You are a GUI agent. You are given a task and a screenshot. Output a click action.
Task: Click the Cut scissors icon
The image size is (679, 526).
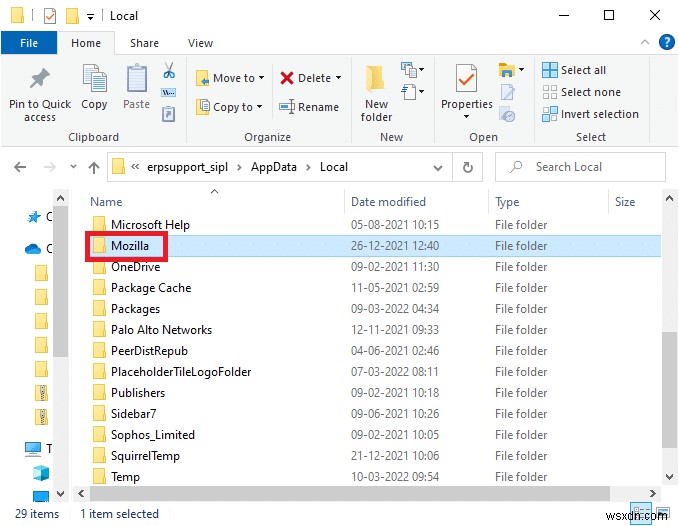169,70
